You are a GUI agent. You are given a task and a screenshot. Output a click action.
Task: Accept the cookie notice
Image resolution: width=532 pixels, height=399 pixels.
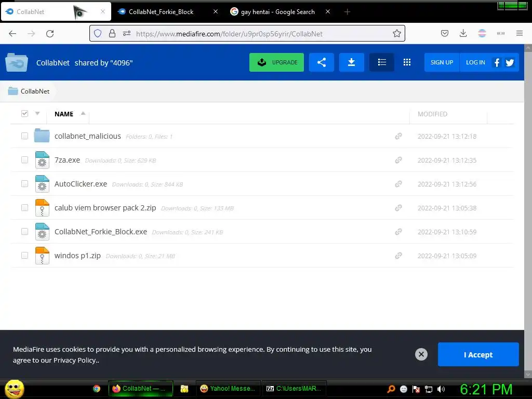(x=478, y=354)
